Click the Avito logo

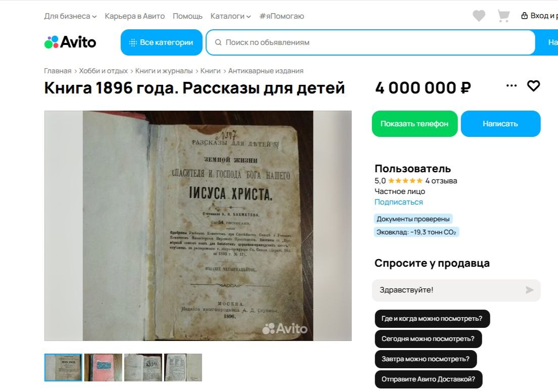click(70, 42)
